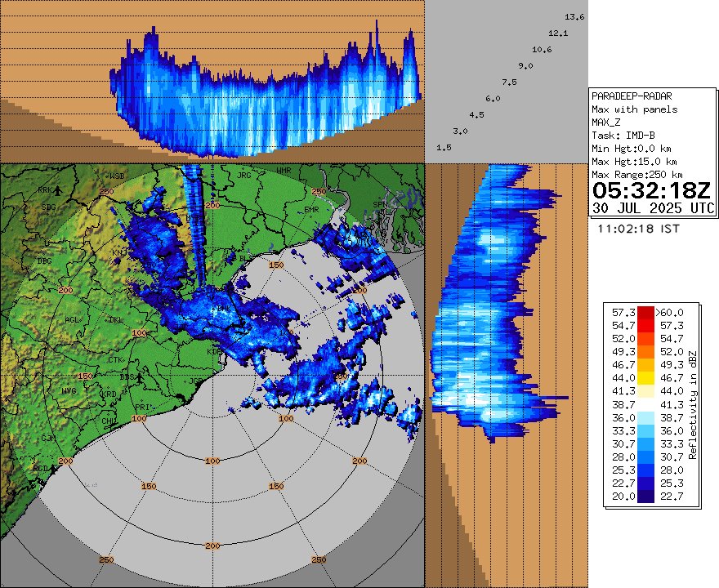The image size is (719, 588).
Task: Click the 'Max Range:250 km' entry
Action: 637,175
